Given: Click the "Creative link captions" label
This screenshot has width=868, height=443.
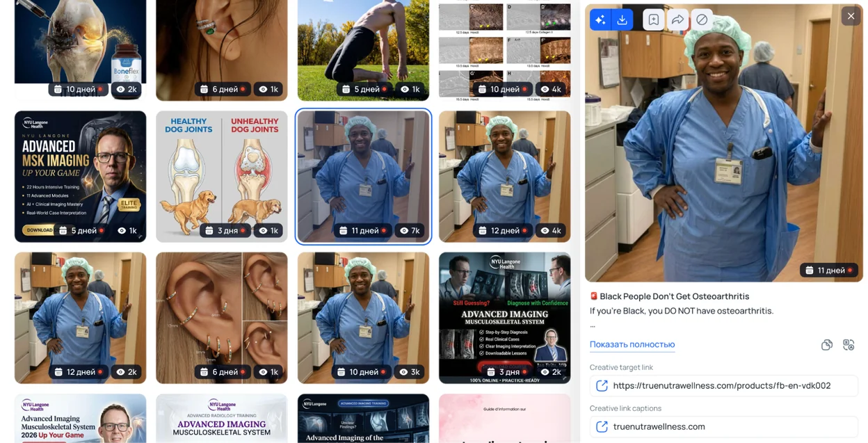Looking at the screenshot, I should 625,408.
